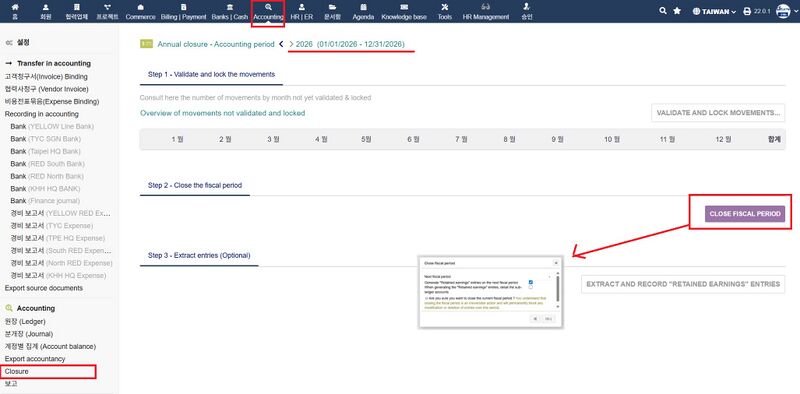The image size is (800, 394).
Task: Click CLOSE FISCAL PERIOD button
Action: 745,214
